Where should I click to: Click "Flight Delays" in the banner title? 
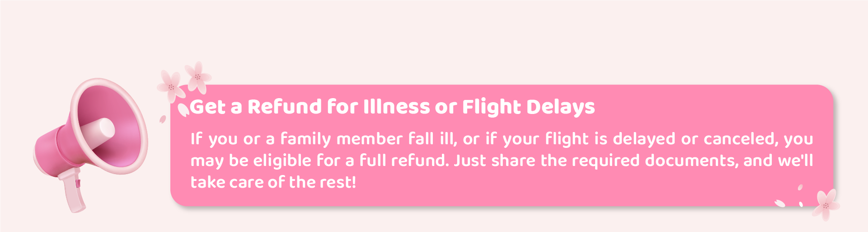(x=528, y=107)
